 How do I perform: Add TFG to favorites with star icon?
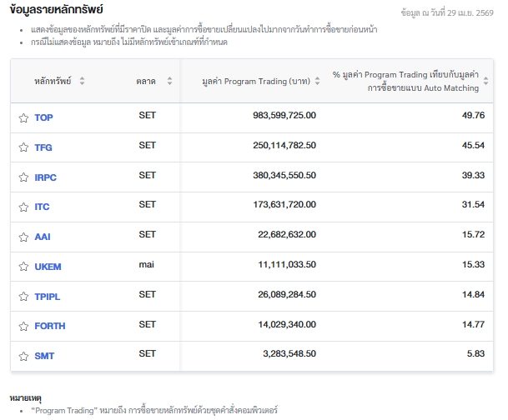click(x=23, y=147)
